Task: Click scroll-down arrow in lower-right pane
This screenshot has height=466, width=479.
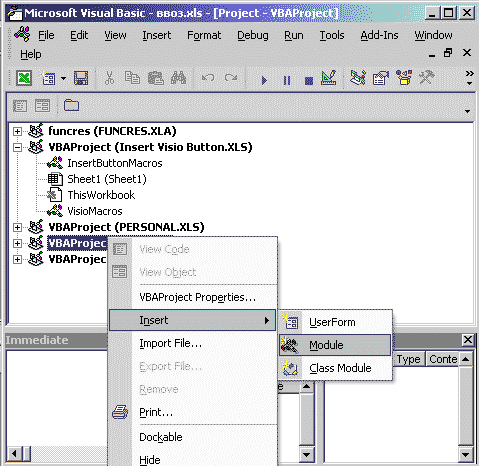Action: [x=465, y=454]
